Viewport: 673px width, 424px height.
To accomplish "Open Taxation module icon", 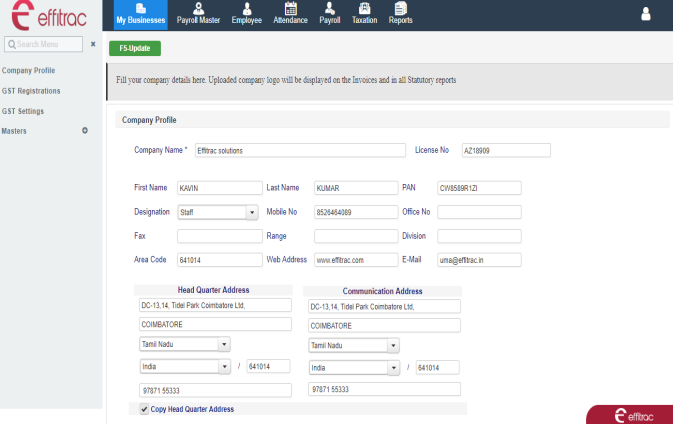I will 364,9.
